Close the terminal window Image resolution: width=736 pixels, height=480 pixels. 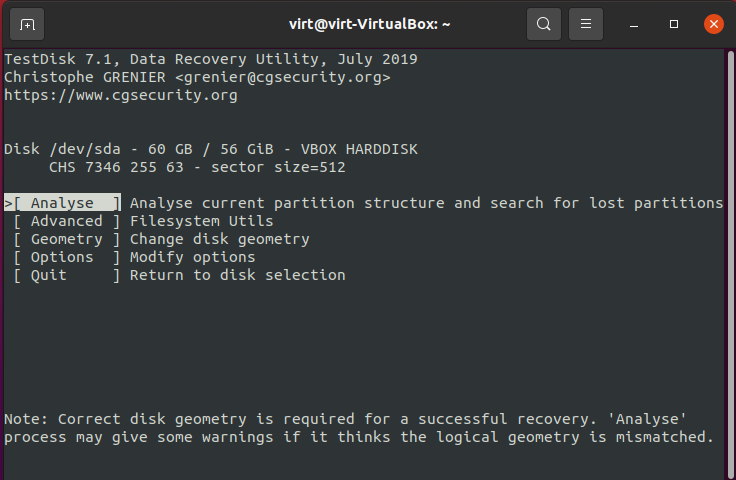pyautogui.click(x=713, y=24)
